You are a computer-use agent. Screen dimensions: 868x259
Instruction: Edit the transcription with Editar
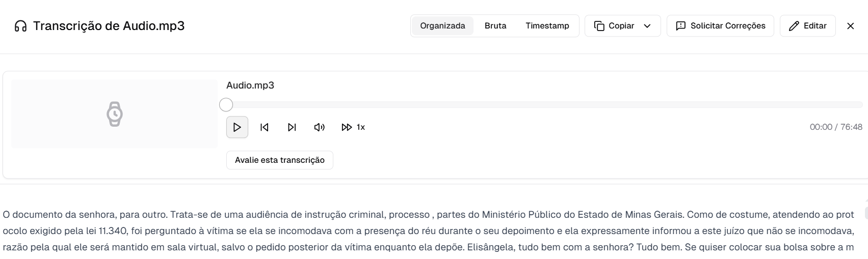pos(807,26)
